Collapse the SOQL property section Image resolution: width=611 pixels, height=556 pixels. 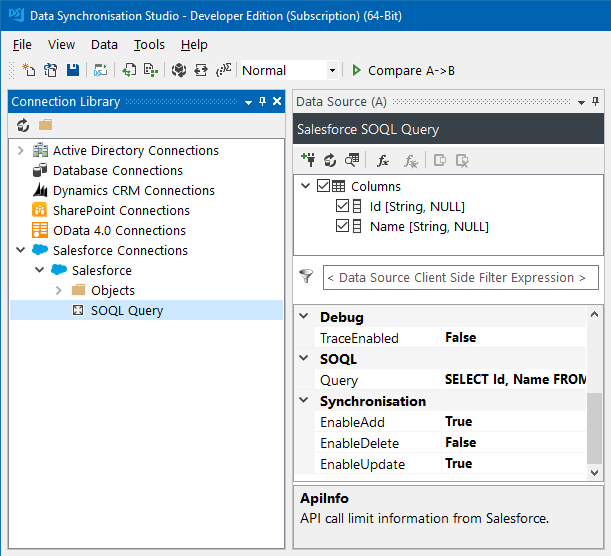pyautogui.click(x=304, y=358)
